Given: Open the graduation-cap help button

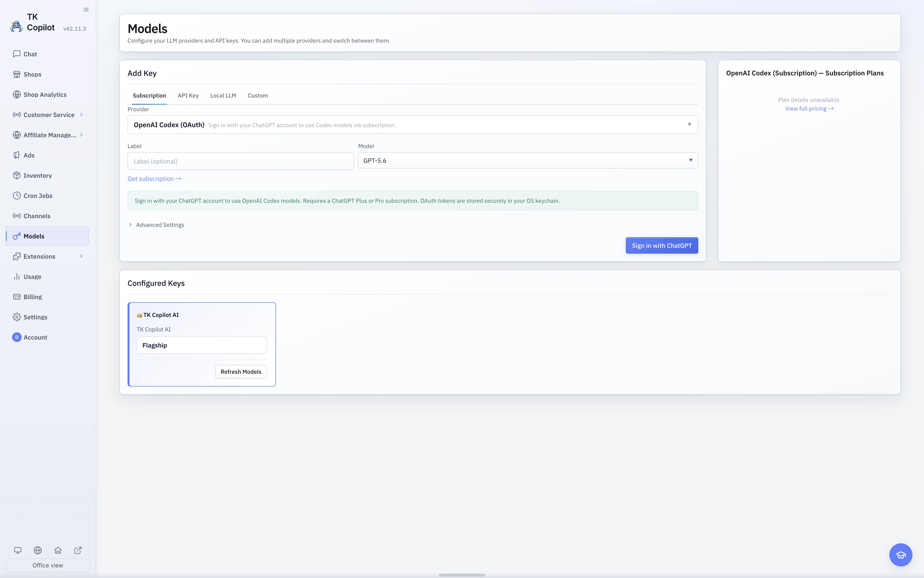Looking at the screenshot, I should 901,555.
